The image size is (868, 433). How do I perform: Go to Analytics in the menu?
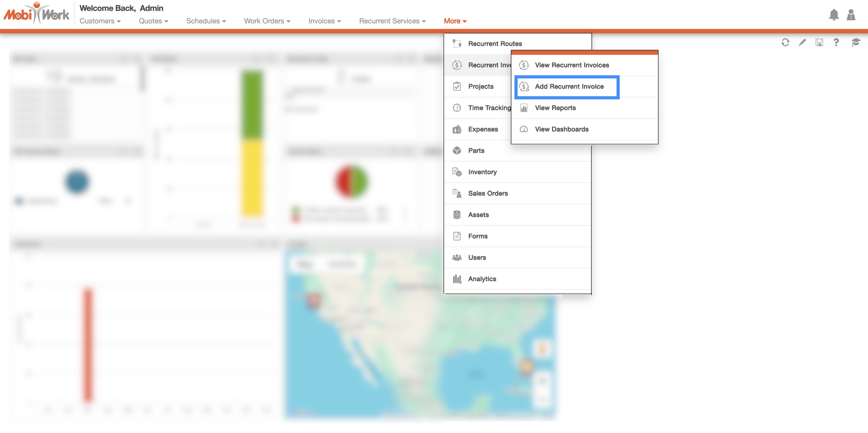click(x=482, y=279)
